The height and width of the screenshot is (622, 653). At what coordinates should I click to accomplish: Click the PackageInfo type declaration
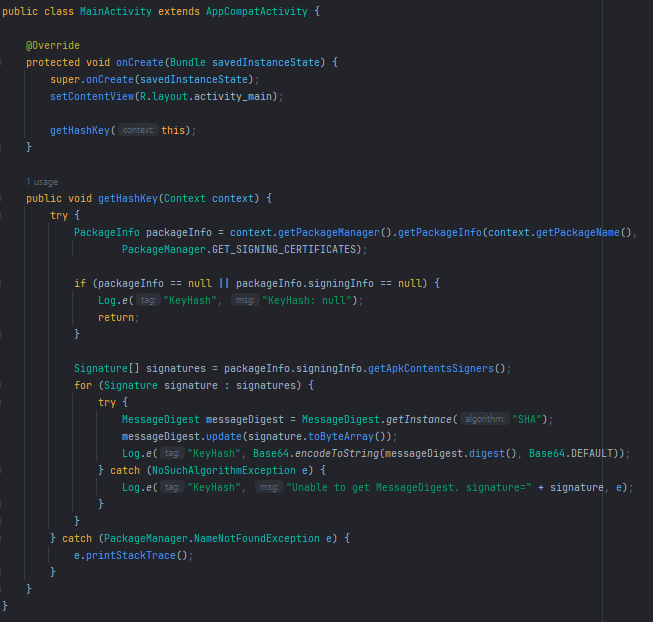point(107,232)
